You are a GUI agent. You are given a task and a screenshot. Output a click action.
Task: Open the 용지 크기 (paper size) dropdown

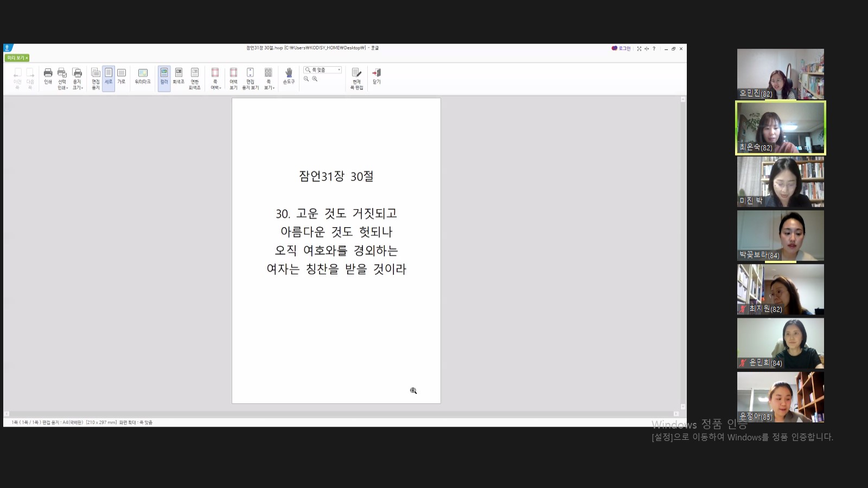[x=78, y=79]
